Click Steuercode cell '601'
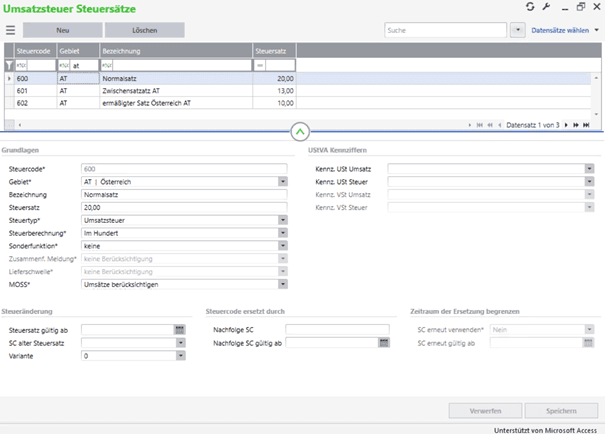 (35, 91)
